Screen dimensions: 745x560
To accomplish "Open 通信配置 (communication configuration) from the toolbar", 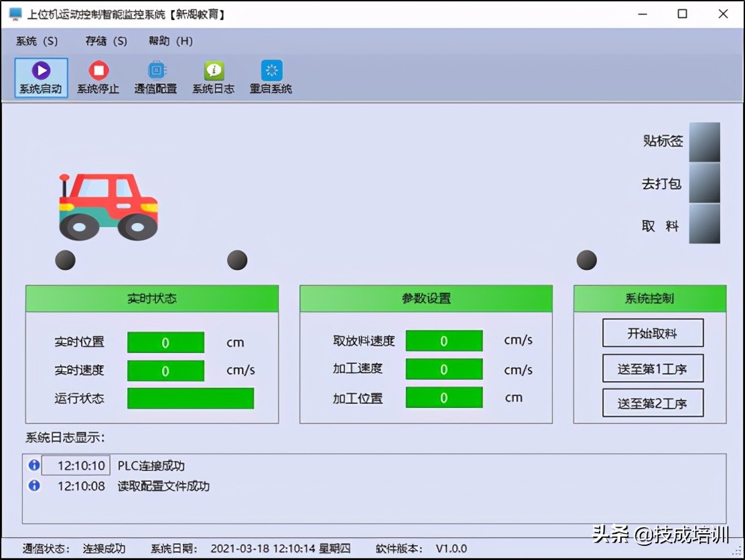I will (x=155, y=75).
